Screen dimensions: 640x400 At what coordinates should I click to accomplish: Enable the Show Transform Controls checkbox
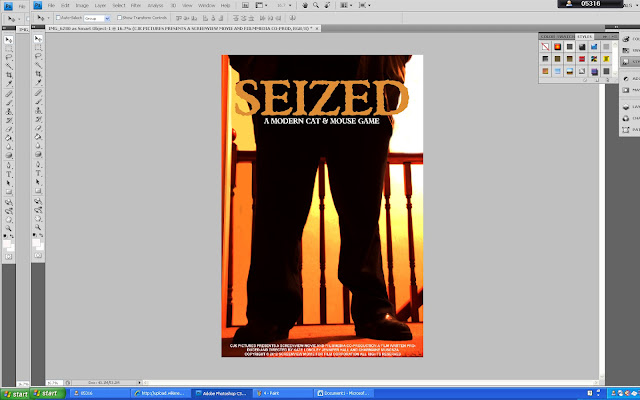tap(119, 18)
